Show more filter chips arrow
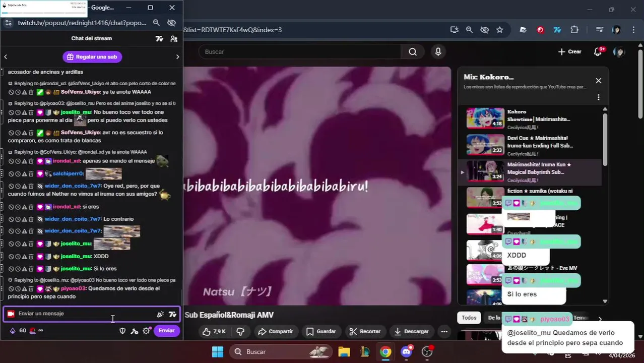Viewport: 644px width, 363px height. [x=600, y=319]
